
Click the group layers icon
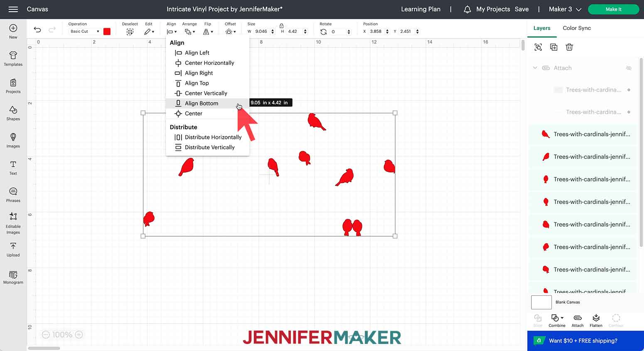538,47
